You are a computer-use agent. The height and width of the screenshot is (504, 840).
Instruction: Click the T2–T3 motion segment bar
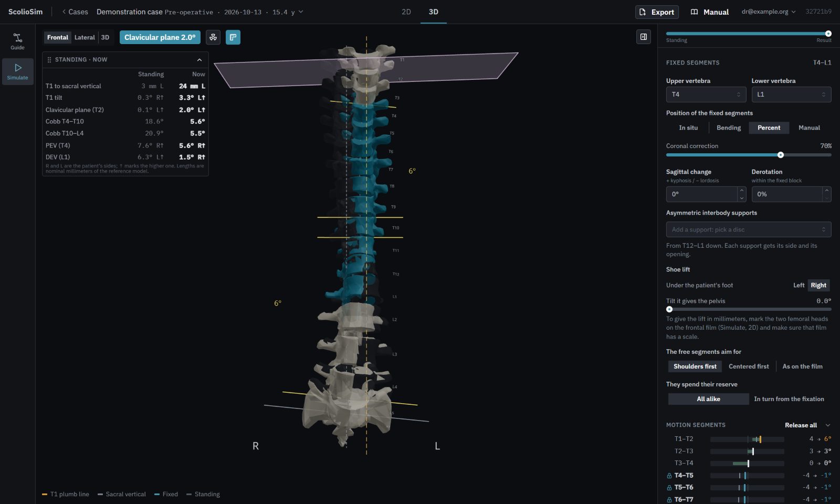pos(747,451)
